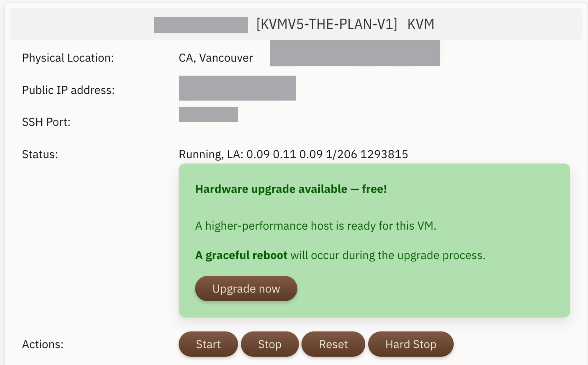
Task: Click the redacted SSH port value
Action: 209,114
